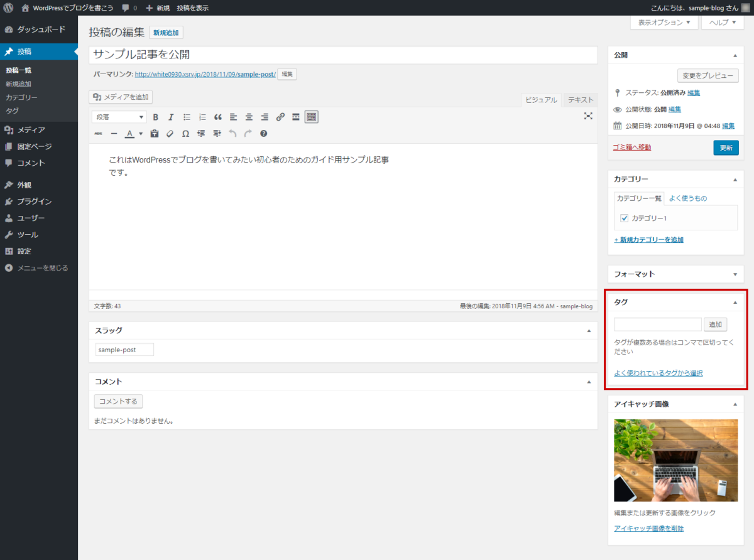Collapse the タグ panel with its arrow
Viewport: 754px width, 560px height.
pyautogui.click(x=735, y=302)
